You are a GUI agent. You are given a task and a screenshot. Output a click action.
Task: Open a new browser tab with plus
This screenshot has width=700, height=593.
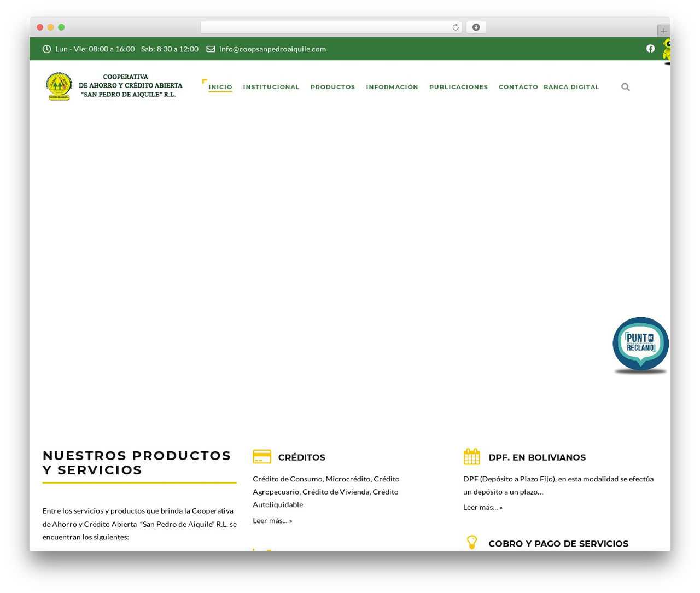click(663, 31)
